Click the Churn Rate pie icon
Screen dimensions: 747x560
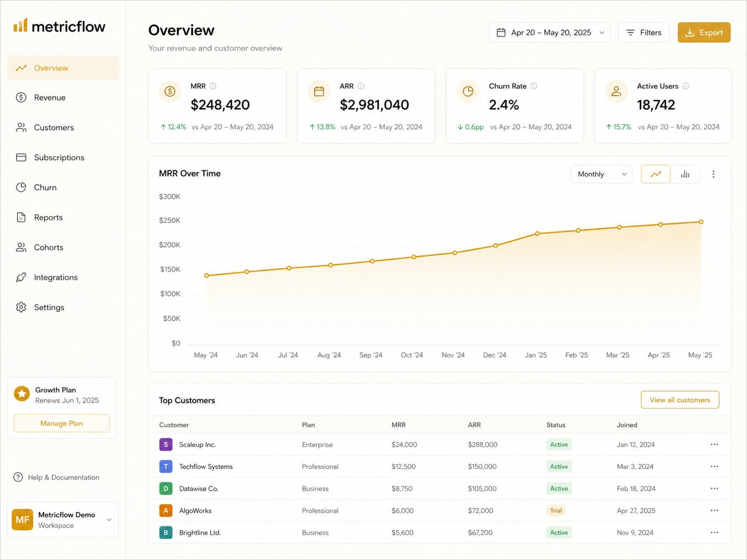(x=468, y=91)
